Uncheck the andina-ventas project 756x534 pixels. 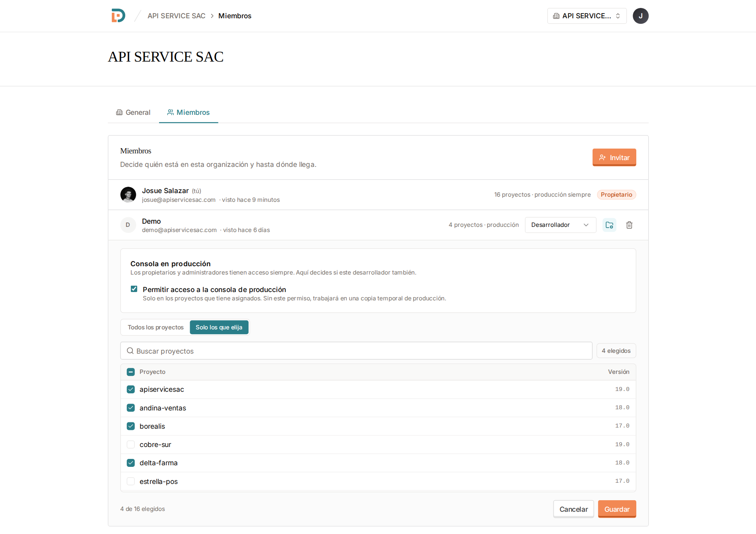(131, 408)
